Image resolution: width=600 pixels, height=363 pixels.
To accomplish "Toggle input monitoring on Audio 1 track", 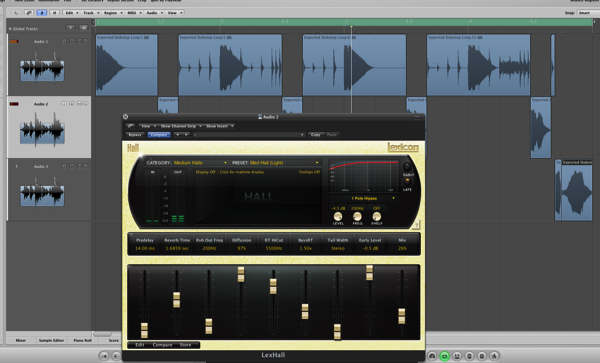I will 64,41.
